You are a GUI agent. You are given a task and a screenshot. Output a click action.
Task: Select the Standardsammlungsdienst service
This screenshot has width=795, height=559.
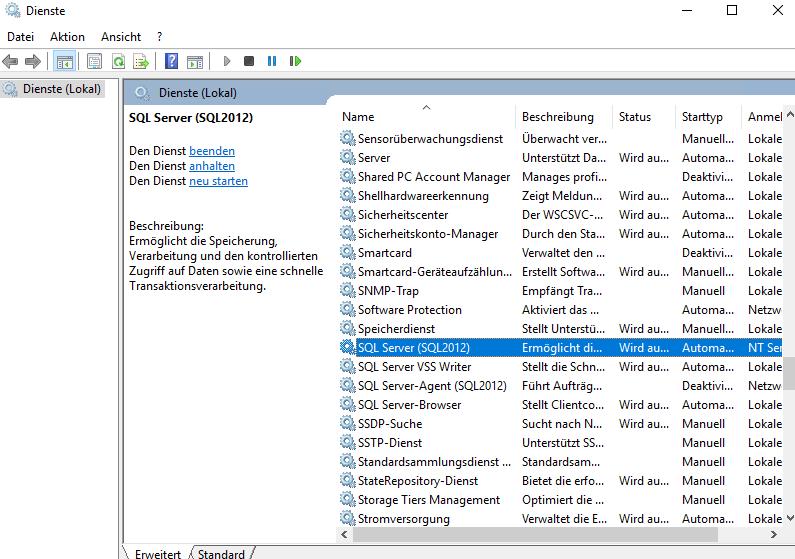560,462
